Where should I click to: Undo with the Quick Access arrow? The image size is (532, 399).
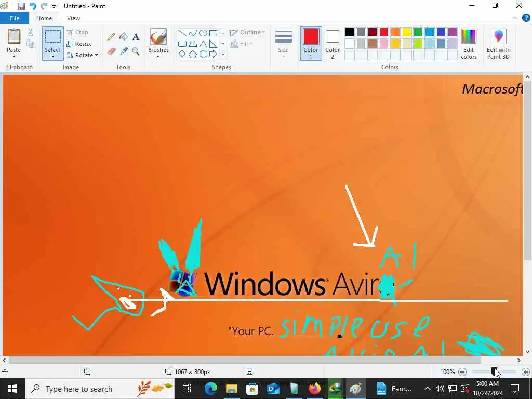pyautogui.click(x=33, y=6)
